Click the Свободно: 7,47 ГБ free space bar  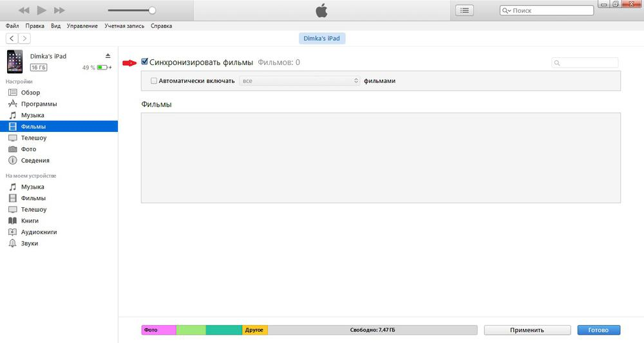[372, 330]
